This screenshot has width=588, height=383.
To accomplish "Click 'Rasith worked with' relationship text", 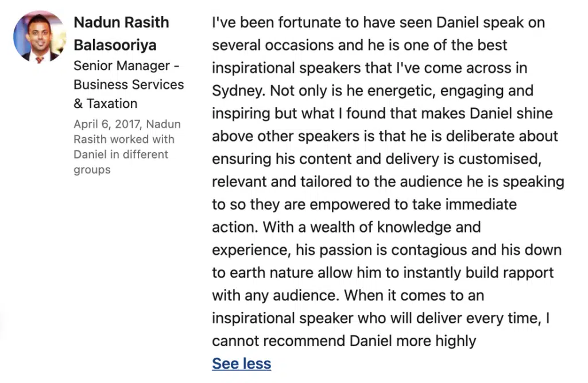I will [124, 139].
